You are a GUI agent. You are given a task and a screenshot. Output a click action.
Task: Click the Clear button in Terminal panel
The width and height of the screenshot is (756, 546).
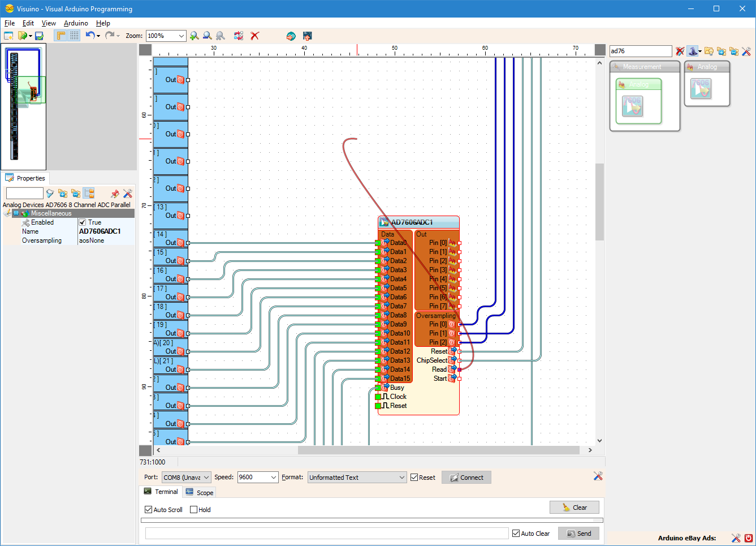click(x=574, y=507)
